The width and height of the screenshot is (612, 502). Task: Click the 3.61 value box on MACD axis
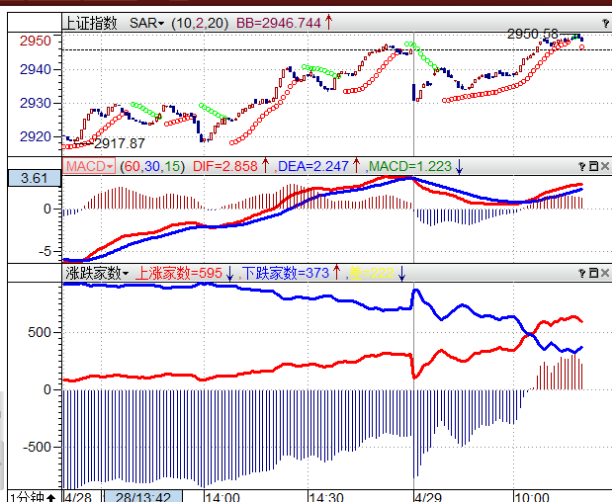pos(29,180)
